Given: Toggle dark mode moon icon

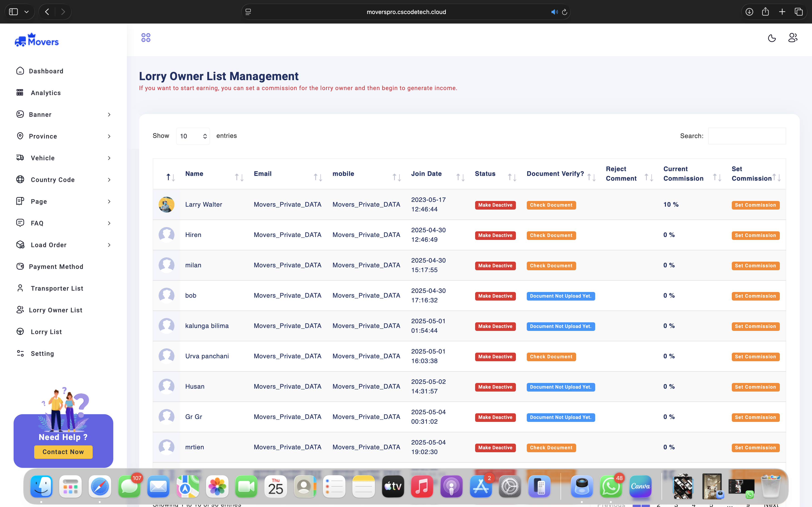Looking at the screenshot, I should point(772,38).
